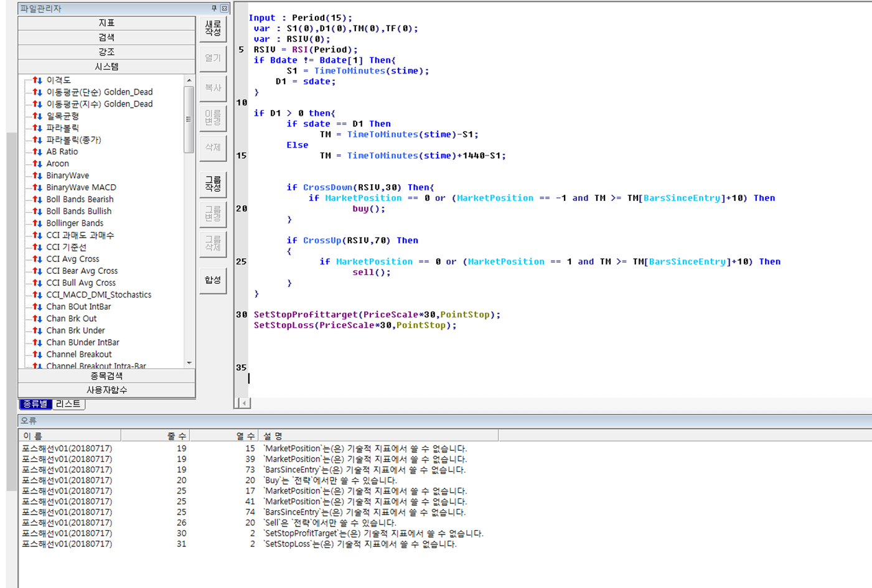Image resolution: width=872 pixels, height=588 pixels.
Task: Click the 그룹 작성 button
Action: 213,184
